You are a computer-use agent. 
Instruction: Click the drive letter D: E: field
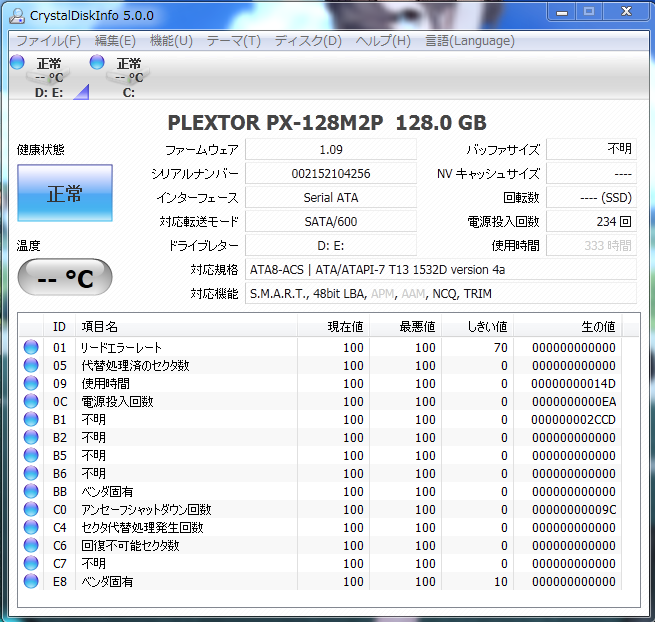click(331, 245)
